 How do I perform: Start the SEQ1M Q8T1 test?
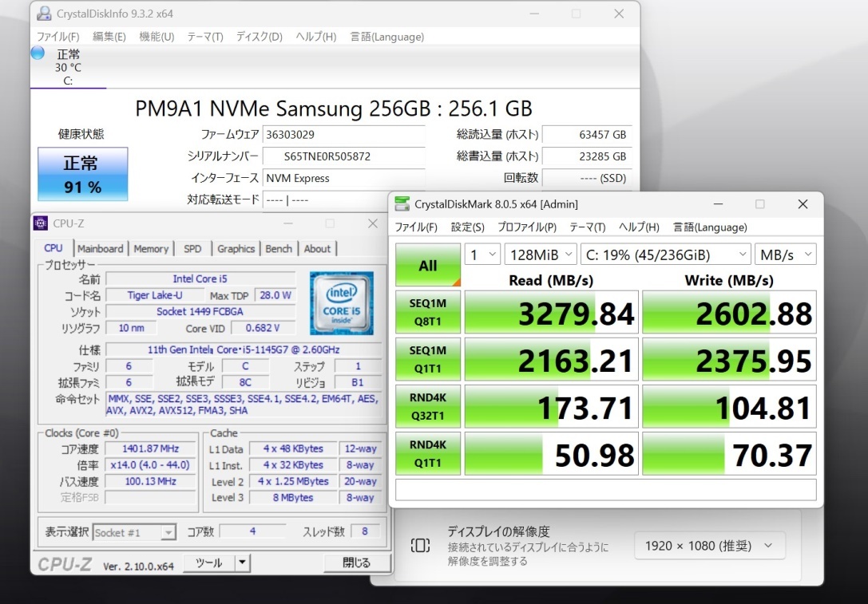[x=428, y=312]
